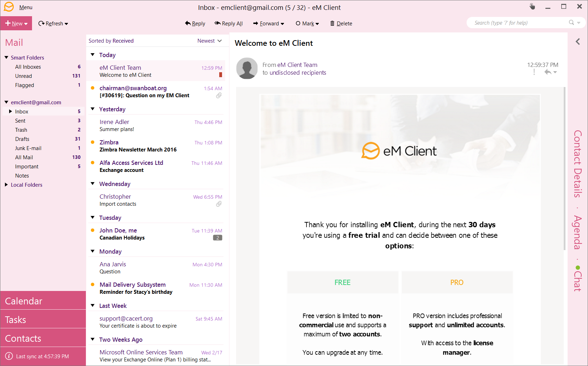Select the Flagged smart folder

tap(43, 85)
